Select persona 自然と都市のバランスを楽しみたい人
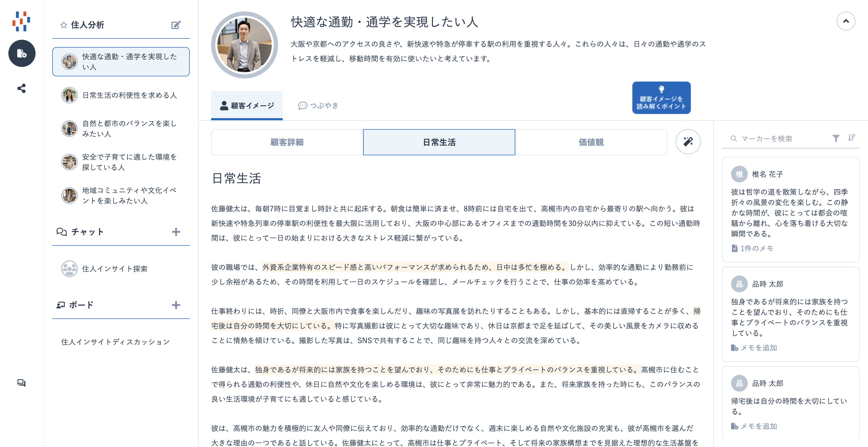Viewport: 868px width, 447px height. click(121, 128)
